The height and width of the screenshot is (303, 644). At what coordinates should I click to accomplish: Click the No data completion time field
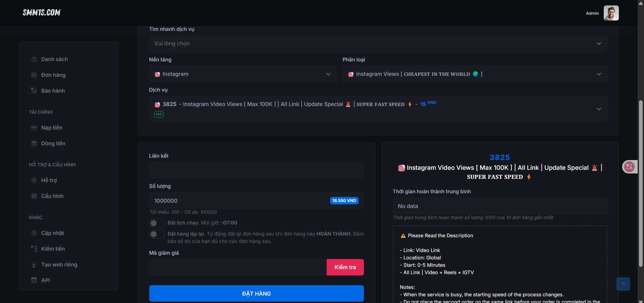click(x=500, y=206)
